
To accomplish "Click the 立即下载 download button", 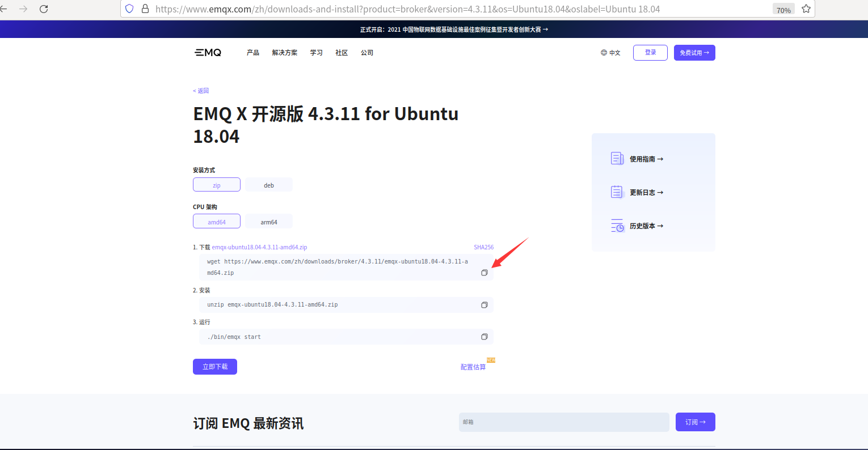I will point(215,367).
